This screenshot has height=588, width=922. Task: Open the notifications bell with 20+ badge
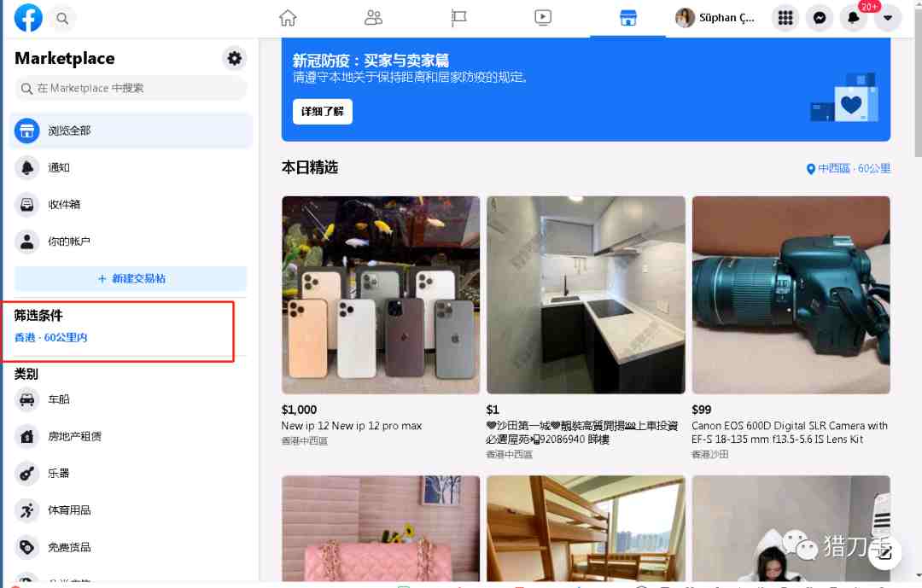coord(853,18)
